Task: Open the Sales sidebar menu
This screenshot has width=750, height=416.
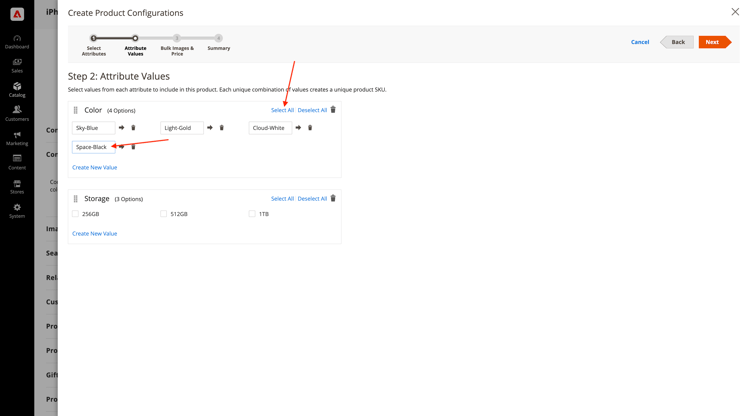Action: (17, 66)
